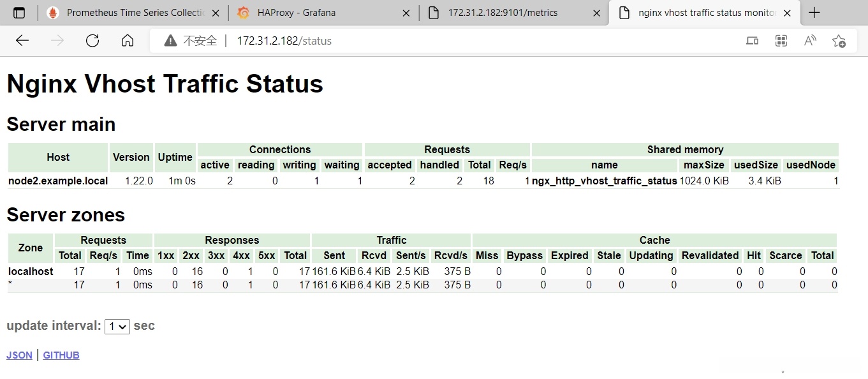Click the Sent/s traffic header

pos(411,255)
